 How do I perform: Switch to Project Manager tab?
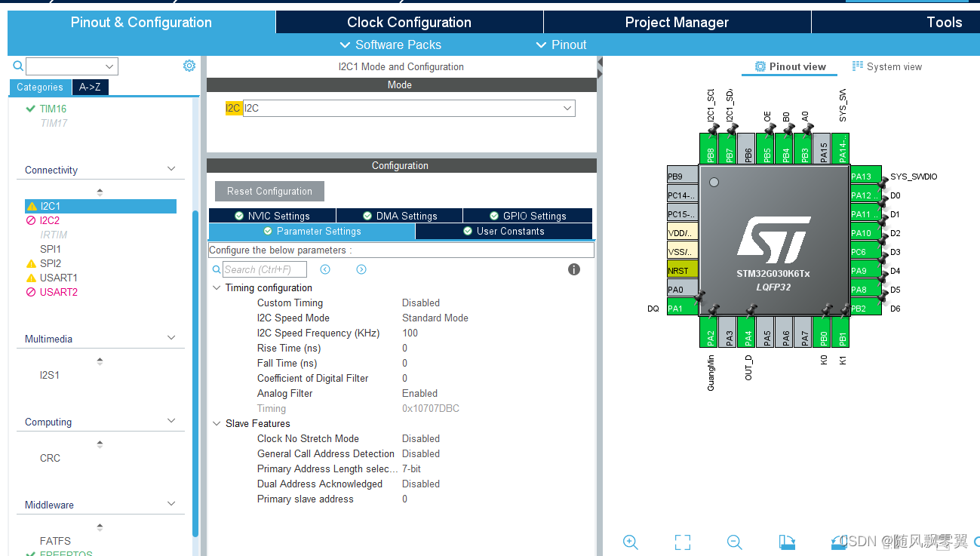677,22
